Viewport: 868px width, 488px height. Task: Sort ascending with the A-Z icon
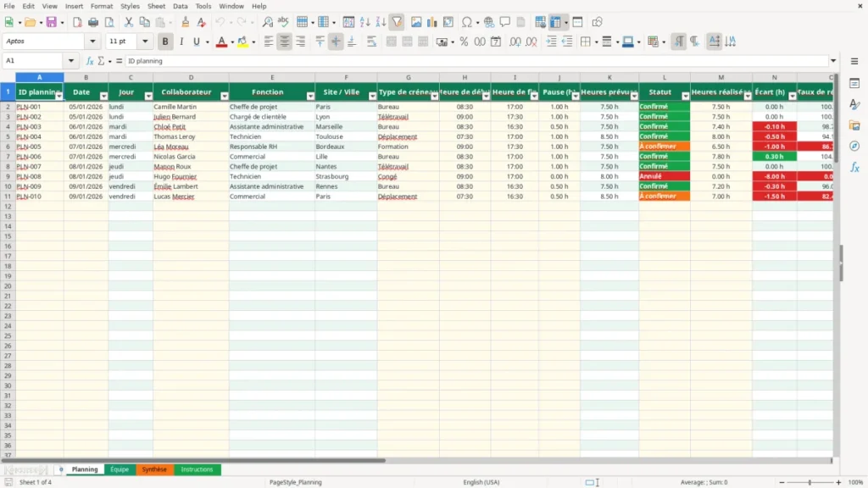364,22
